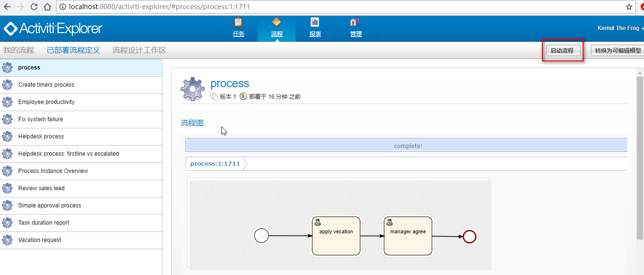Image resolution: width=644 pixels, height=275 pixels.
Task: Open the 任务 tasks clipboard icon
Action: 238,23
